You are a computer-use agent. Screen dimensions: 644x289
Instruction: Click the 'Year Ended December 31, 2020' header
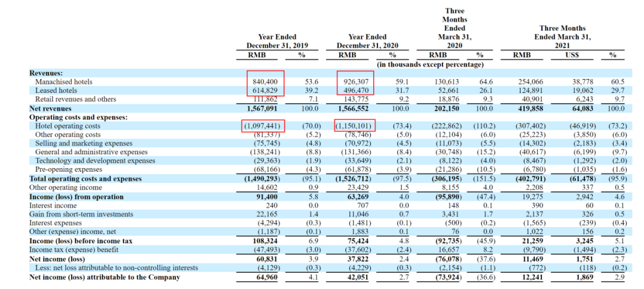point(367,41)
